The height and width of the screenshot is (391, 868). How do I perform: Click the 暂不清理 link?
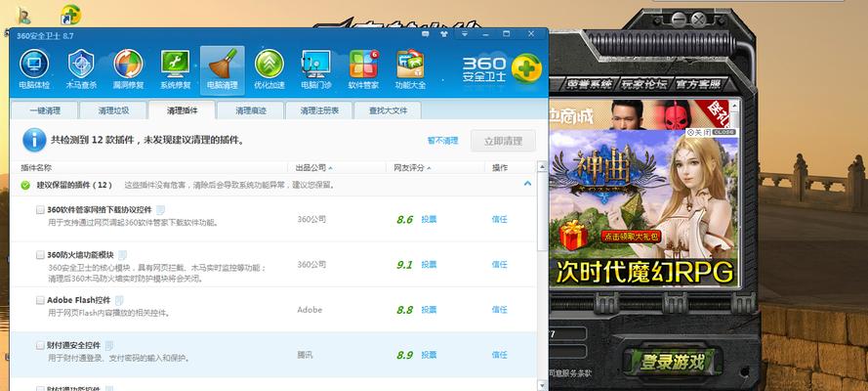pos(443,141)
